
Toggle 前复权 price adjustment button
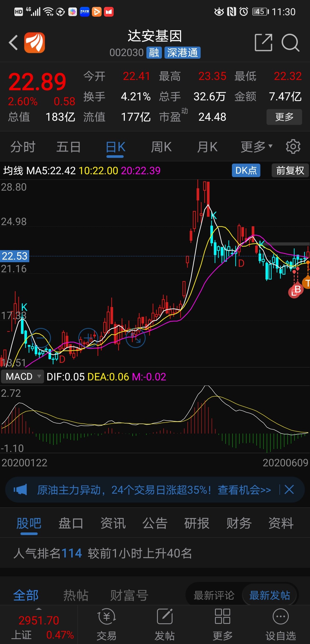[x=290, y=170]
